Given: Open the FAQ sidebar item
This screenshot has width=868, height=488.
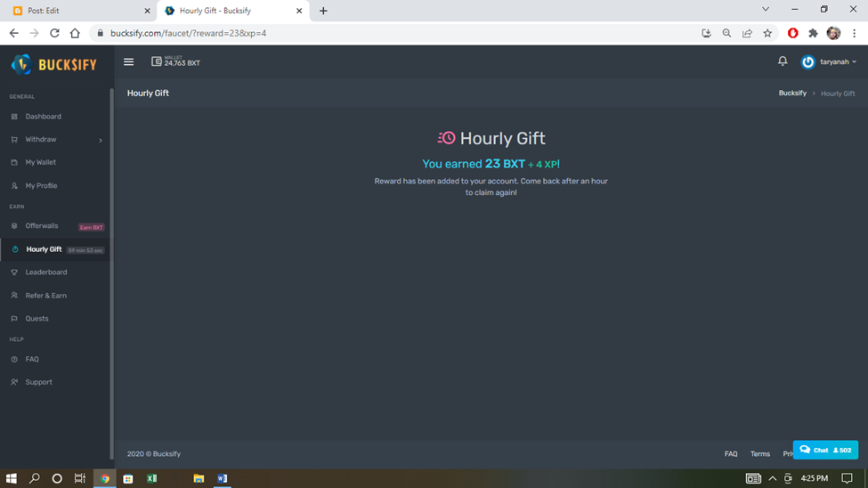Looking at the screenshot, I should click(32, 359).
